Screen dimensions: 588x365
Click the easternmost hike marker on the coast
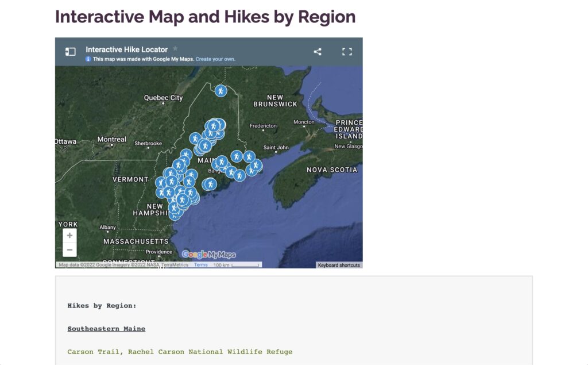coord(256,166)
